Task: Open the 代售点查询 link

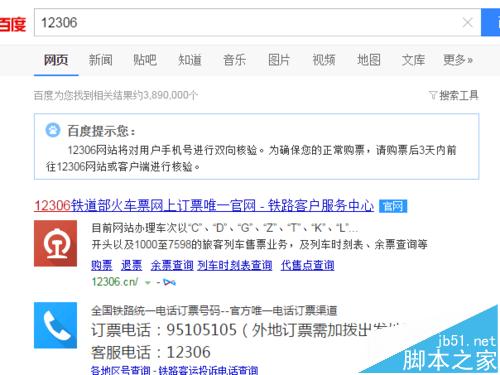Action: 307,265
